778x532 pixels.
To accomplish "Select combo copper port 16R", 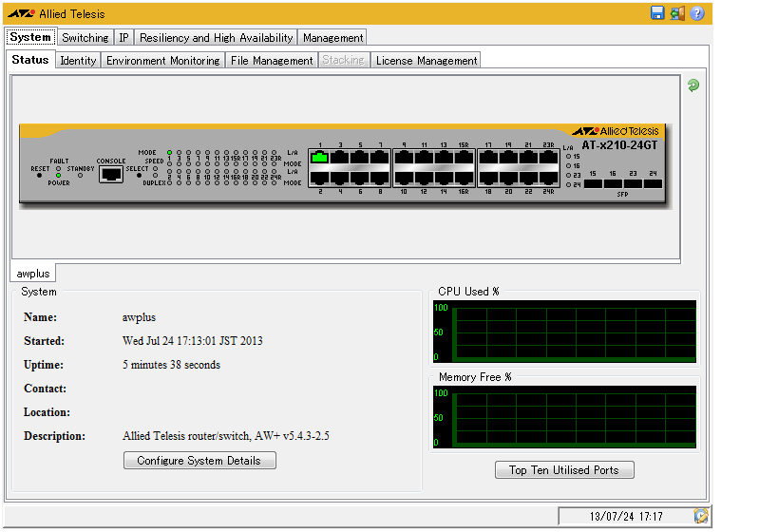I will [x=464, y=178].
